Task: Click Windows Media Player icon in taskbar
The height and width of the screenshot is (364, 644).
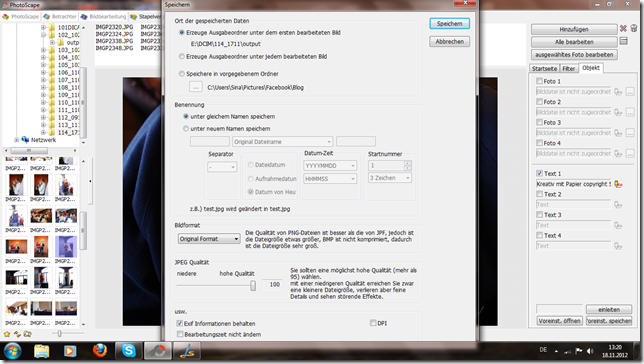Action: [70, 351]
